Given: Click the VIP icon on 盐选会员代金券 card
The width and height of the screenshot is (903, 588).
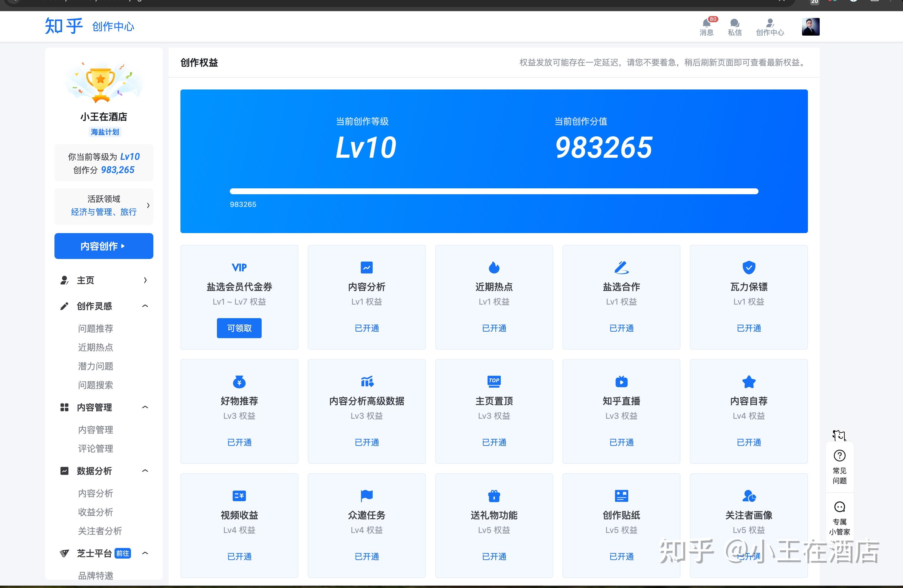Looking at the screenshot, I should tap(239, 268).
